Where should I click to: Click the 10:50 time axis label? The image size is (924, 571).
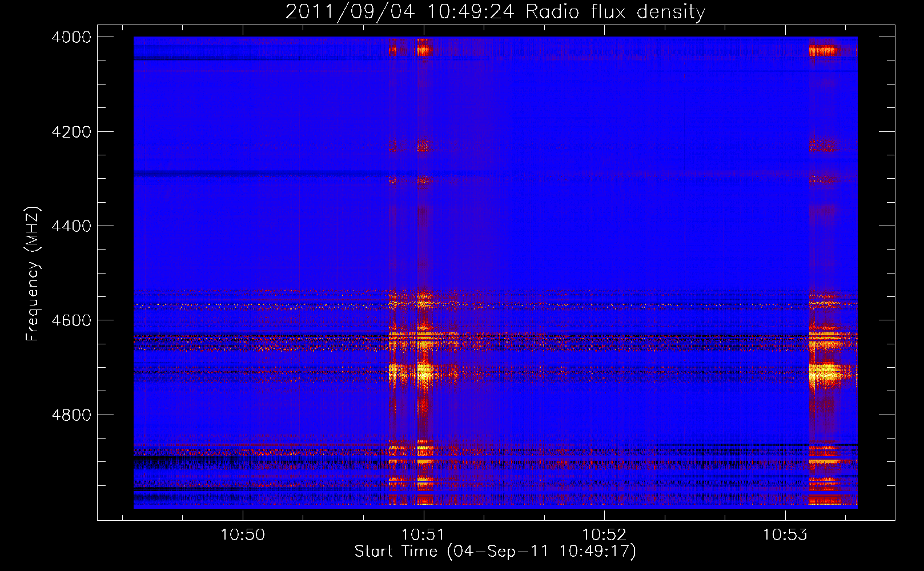(x=243, y=535)
